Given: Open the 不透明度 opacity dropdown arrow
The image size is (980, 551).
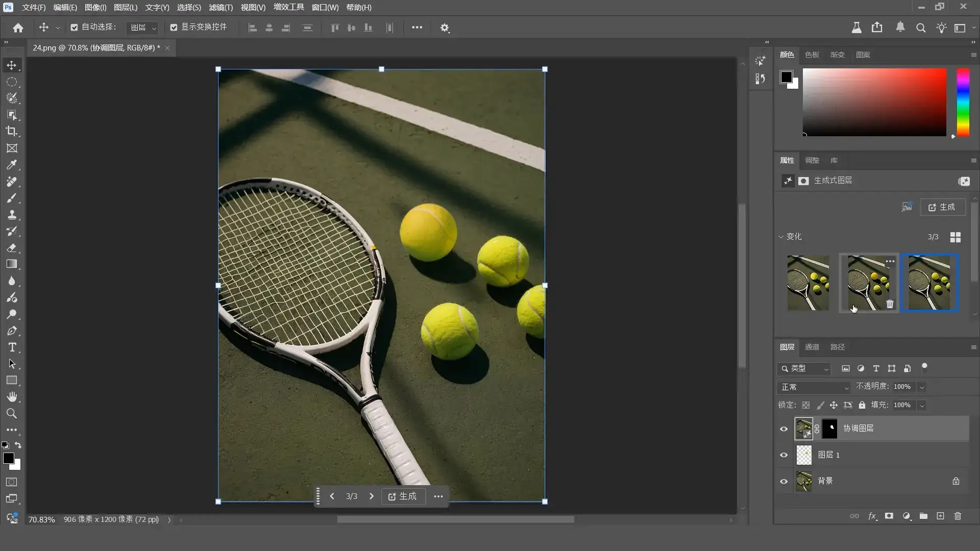Looking at the screenshot, I should [x=922, y=387].
